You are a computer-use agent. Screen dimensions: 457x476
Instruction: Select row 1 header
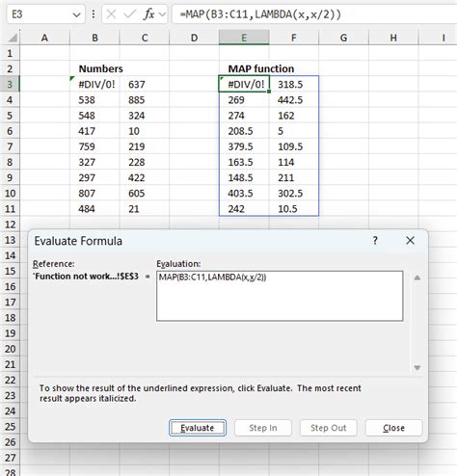(10, 53)
